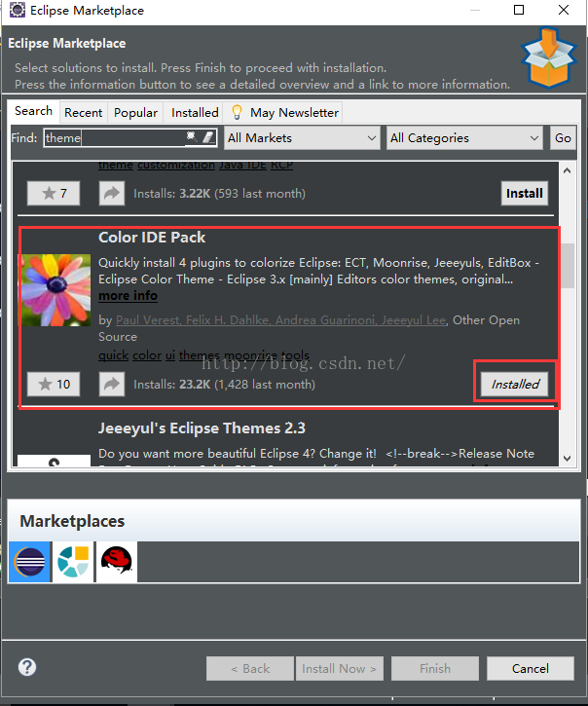Click the 'color' tag link
This screenshot has width=588, height=706.
coord(147,355)
